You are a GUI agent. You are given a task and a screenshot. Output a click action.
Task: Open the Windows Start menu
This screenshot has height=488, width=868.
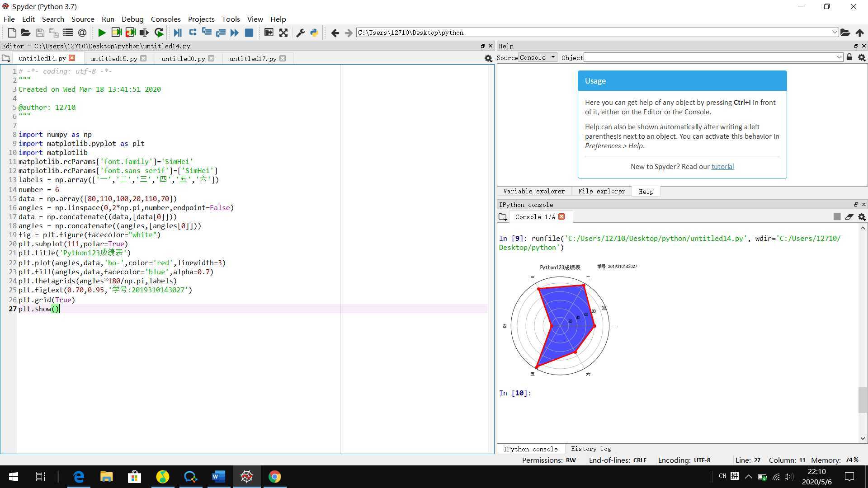click(13, 477)
